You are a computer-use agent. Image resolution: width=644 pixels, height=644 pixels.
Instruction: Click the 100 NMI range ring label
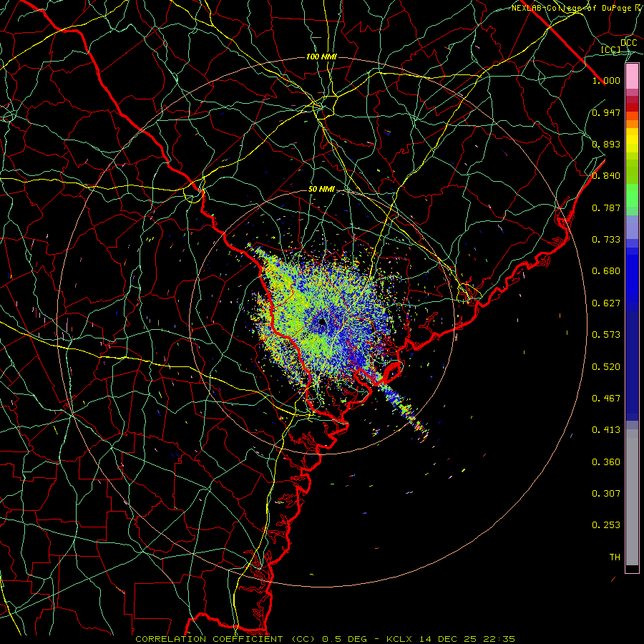click(321, 57)
